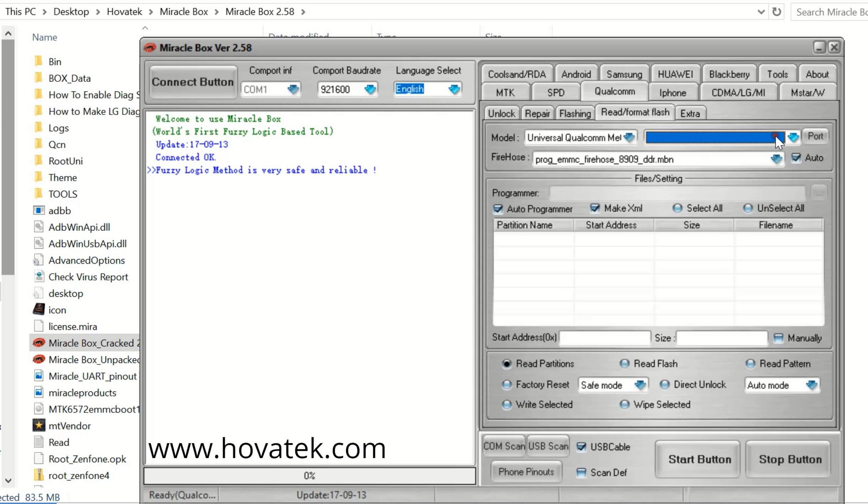
Task: Select the RootUni folder icon
Action: point(38,161)
